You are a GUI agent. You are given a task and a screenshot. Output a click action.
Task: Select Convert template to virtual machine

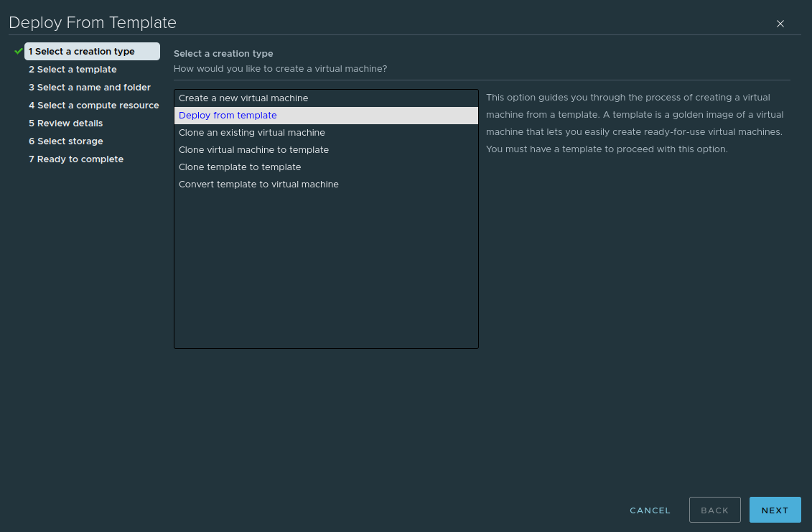[258, 185]
